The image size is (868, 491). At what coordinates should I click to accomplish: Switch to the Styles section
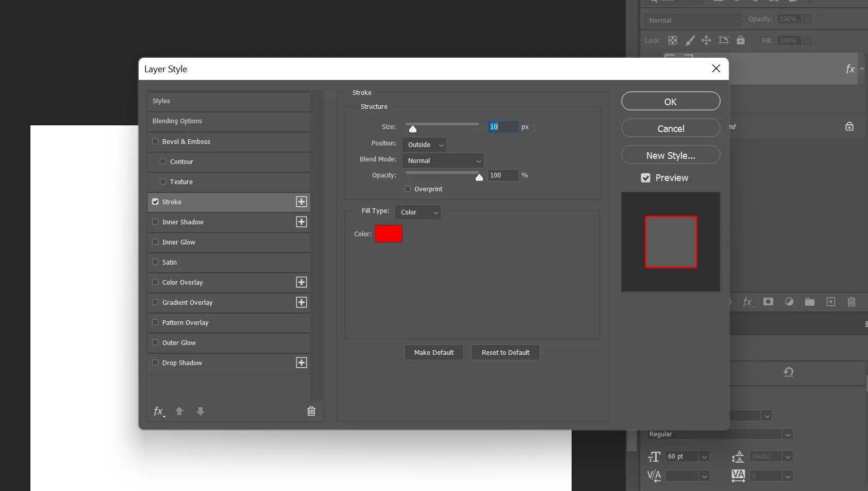pos(161,101)
